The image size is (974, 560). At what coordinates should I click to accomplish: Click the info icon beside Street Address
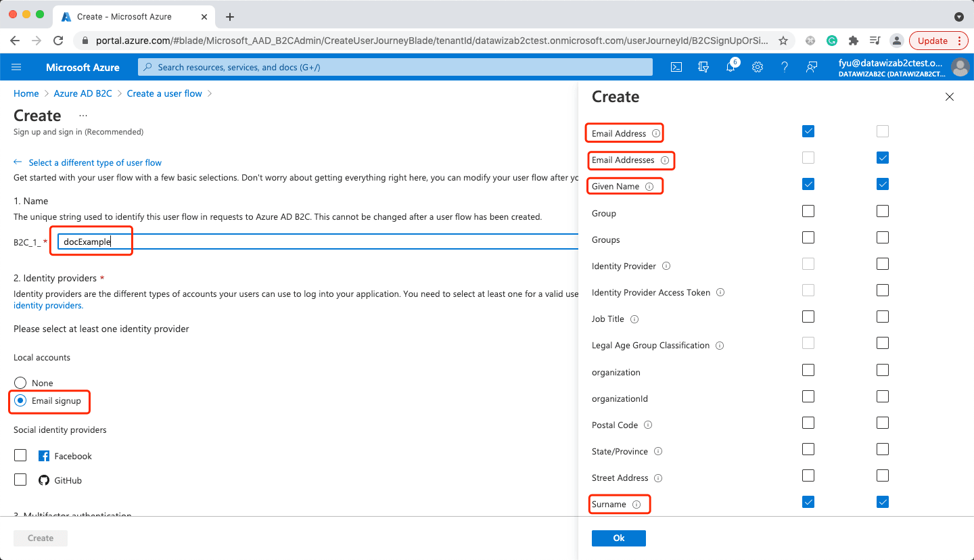click(658, 477)
